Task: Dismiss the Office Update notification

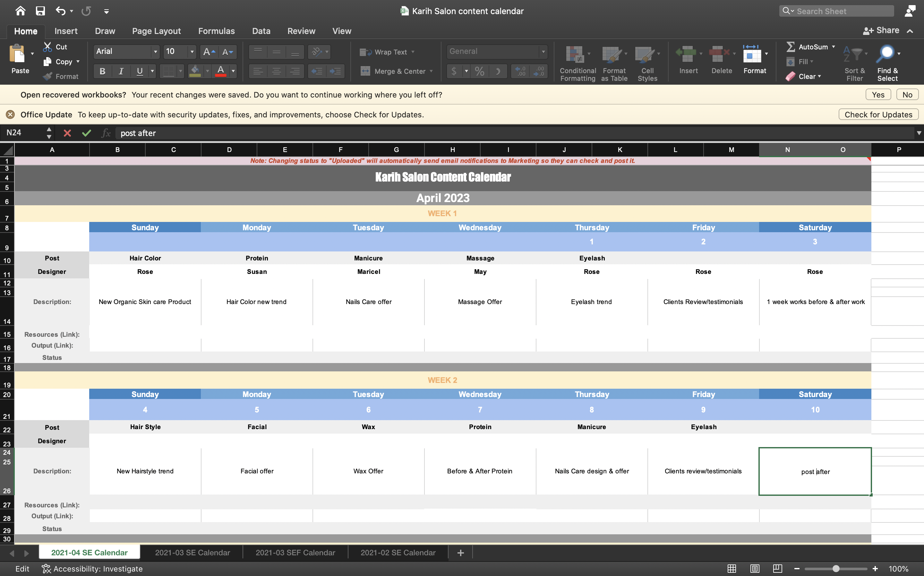Action: [10, 114]
